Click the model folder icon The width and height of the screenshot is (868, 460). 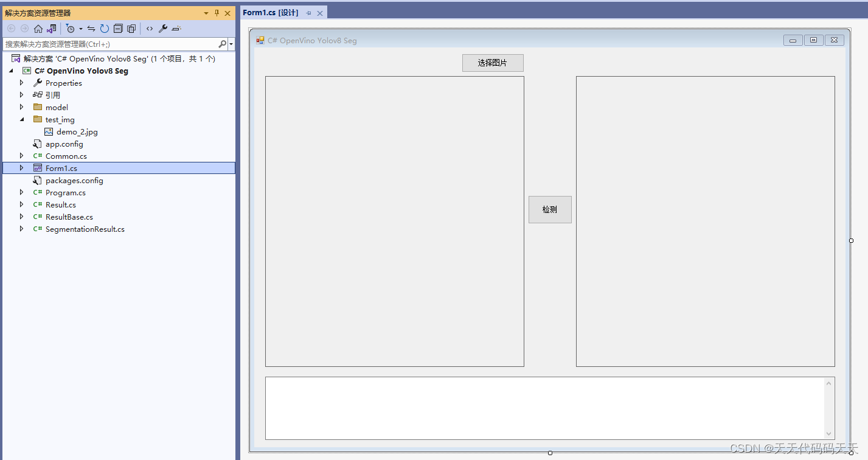point(38,107)
